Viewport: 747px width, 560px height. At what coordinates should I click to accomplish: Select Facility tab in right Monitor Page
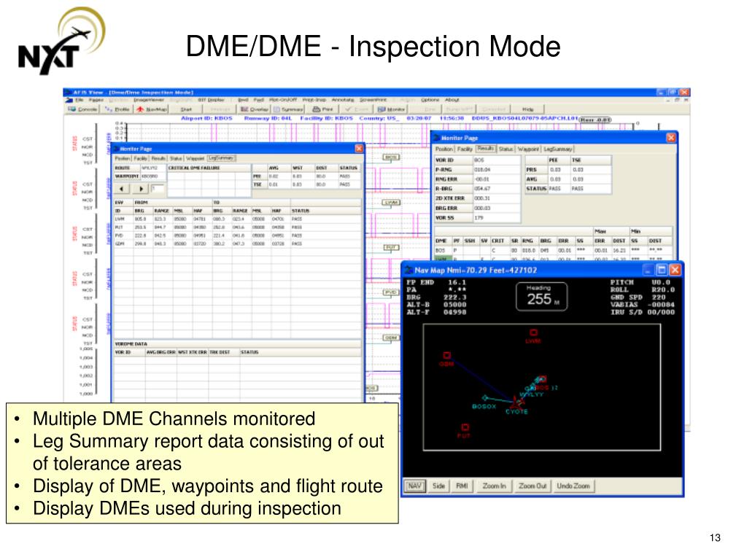pyautogui.click(x=465, y=149)
